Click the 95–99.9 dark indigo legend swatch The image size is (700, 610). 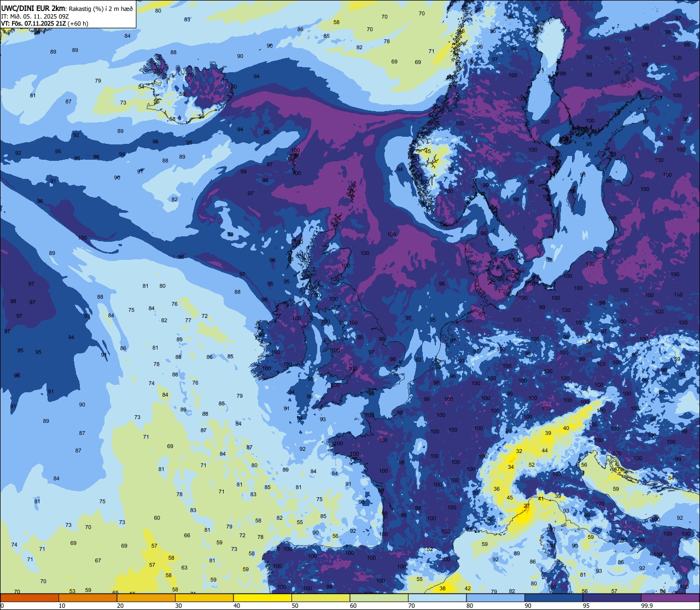click(x=612, y=597)
